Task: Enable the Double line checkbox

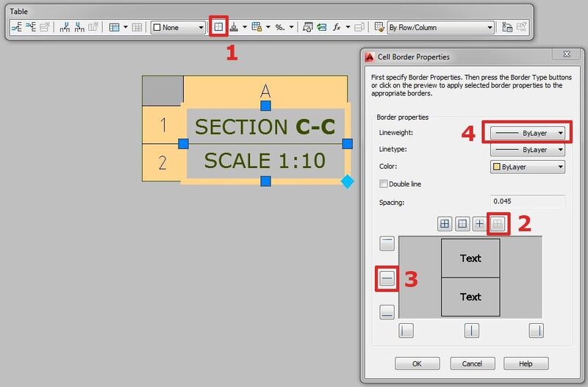Action: pyautogui.click(x=383, y=184)
